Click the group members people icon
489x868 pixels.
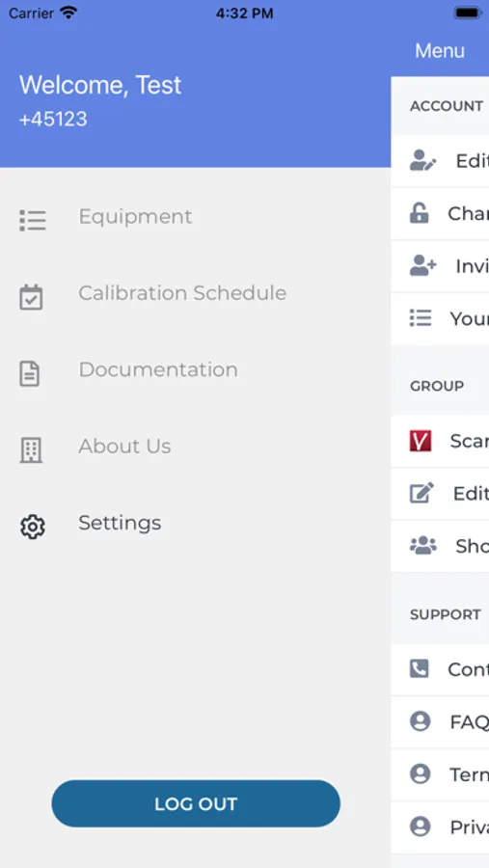[x=423, y=546]
